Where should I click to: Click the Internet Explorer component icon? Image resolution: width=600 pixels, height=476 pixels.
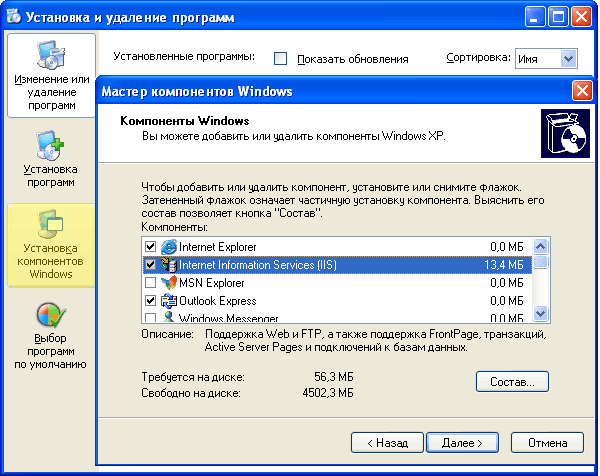tap(168, 247)
